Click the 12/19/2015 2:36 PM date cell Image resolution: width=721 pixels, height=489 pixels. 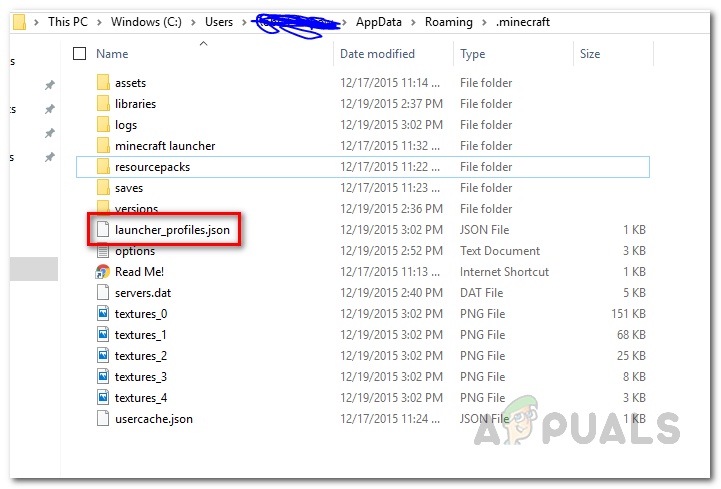(x=391, y=209)
